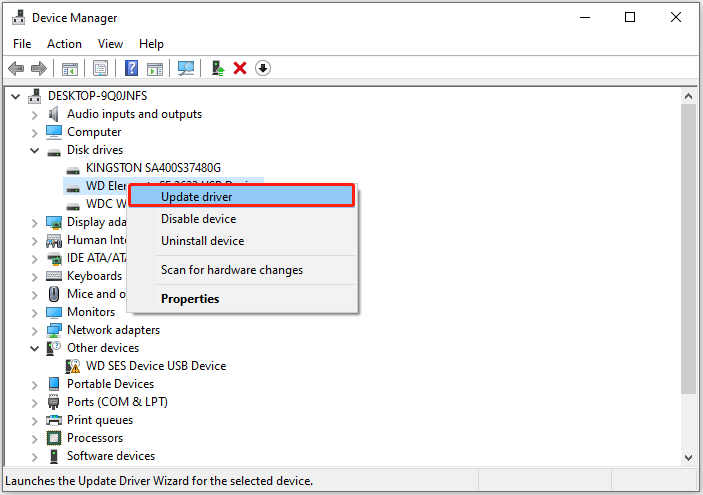This screenshot has height=495, width=703.
Task: Click the Portable Devices category icon
Action: pos(54,384)
